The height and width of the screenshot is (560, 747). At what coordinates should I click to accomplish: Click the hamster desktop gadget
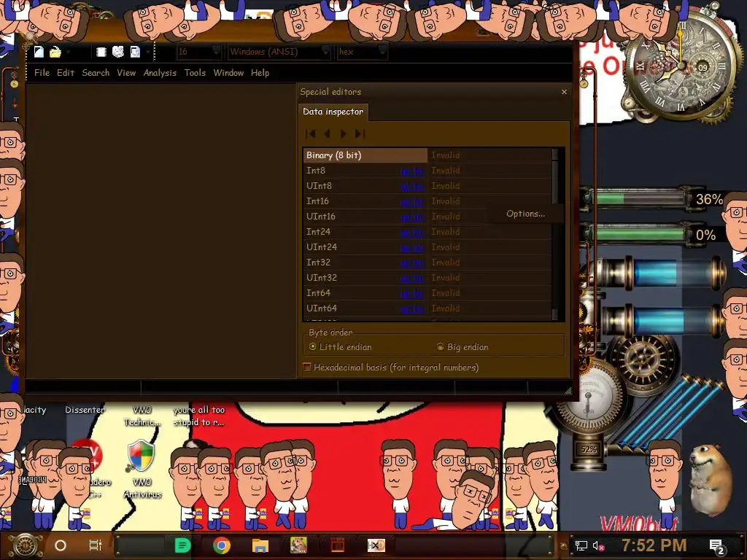pos(711,480)
